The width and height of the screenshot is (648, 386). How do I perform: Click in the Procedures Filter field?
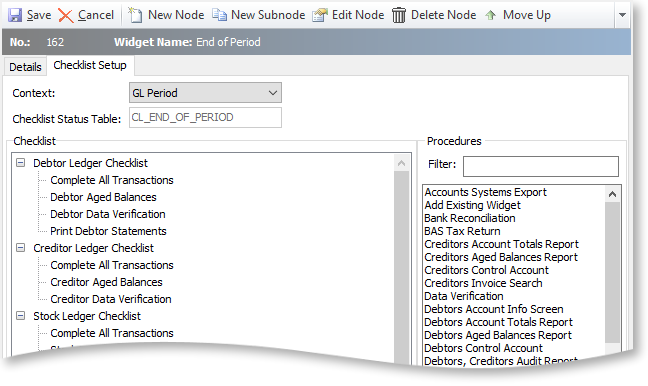coord(541,166)
